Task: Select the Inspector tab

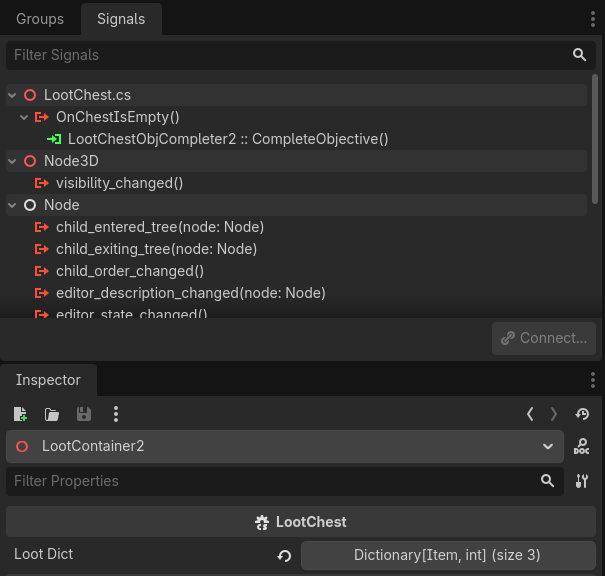Action: pos(48,380)
